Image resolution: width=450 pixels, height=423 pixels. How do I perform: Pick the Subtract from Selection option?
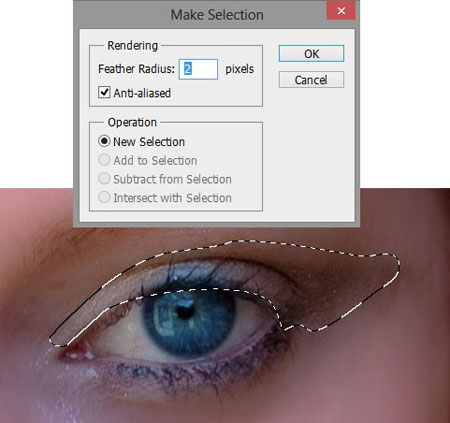(x=104, y=179)
